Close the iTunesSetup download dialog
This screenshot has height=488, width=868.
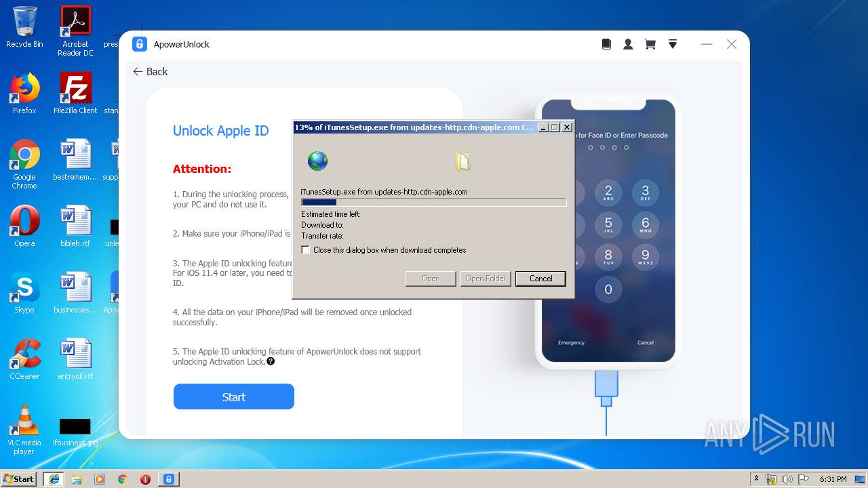coord(567,127)
